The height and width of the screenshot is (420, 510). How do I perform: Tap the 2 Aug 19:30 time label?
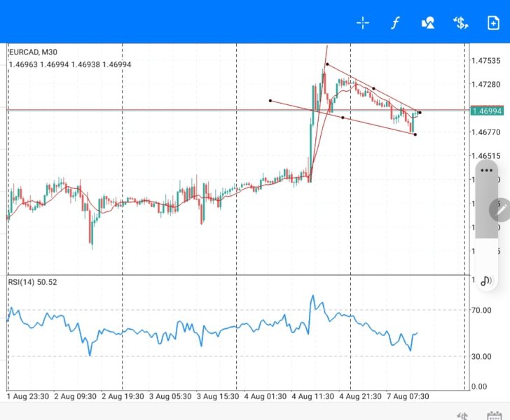123,397
